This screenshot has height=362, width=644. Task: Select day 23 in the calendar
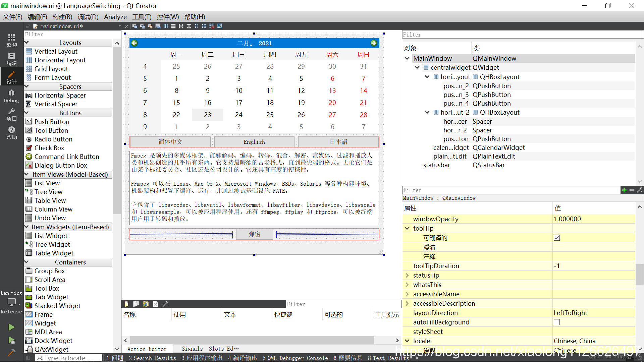(208, 115)
